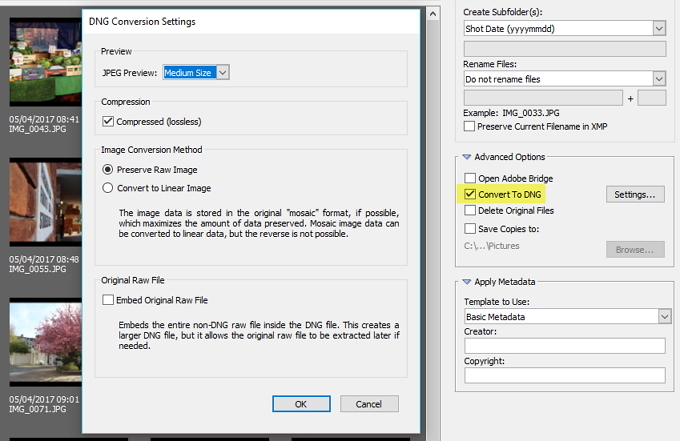
Task: Toggle the Compressed (lossless) checkbox
Action: tap(108, 121)
